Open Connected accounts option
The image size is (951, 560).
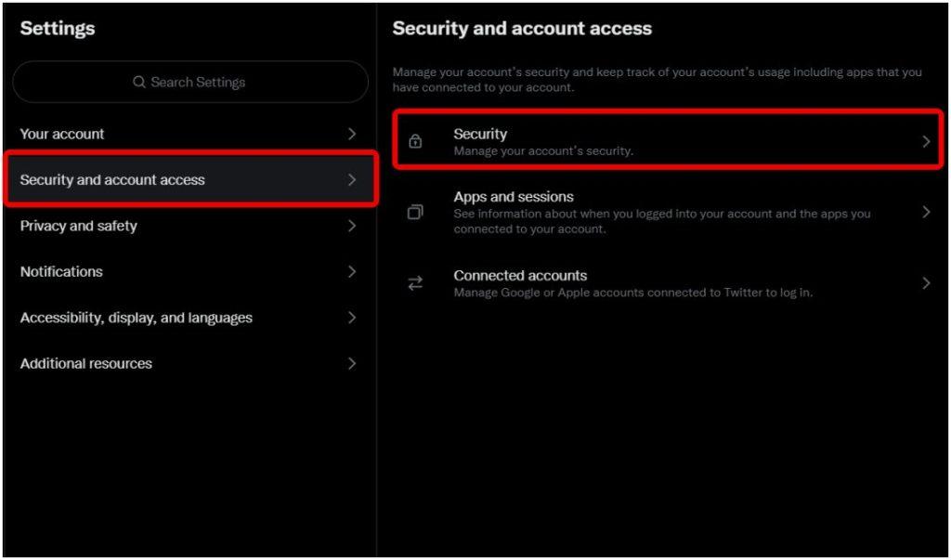point(667,283)
